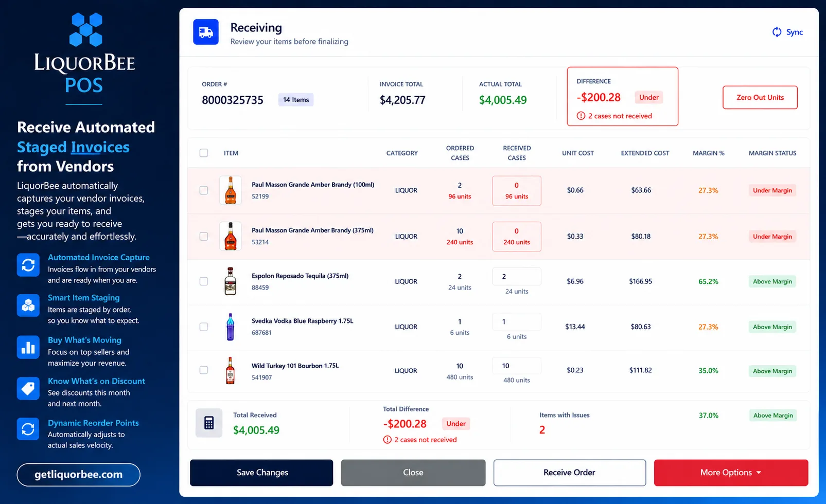Click Above Margin badge in totals footer

(773, 416)
